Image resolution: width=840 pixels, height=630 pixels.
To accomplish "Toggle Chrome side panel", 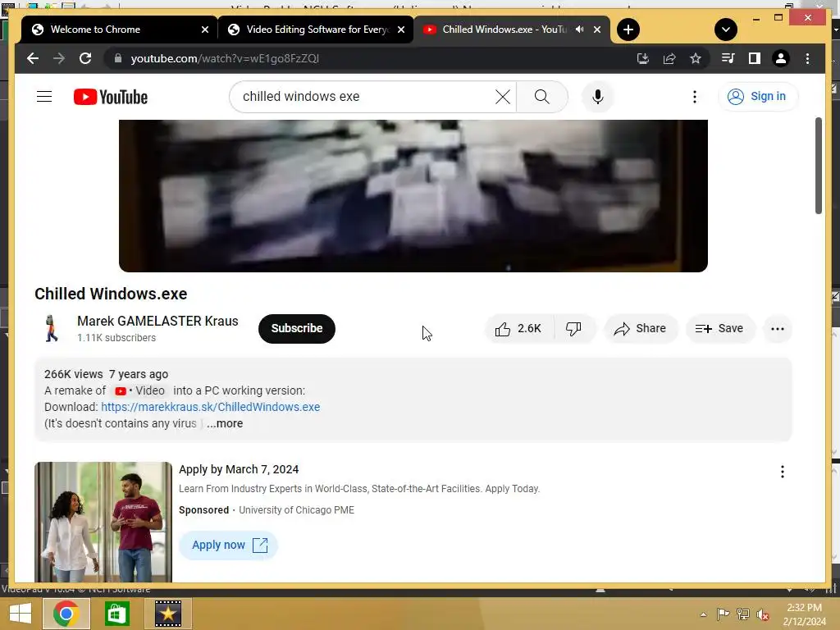I will pyautogui.click(x=755, y=58).
